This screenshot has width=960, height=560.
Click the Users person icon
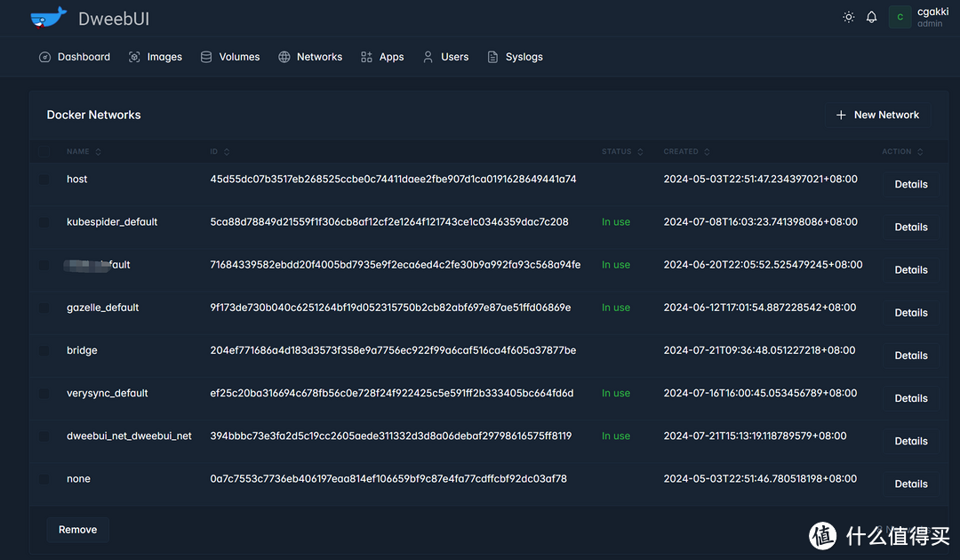(428, 57)
